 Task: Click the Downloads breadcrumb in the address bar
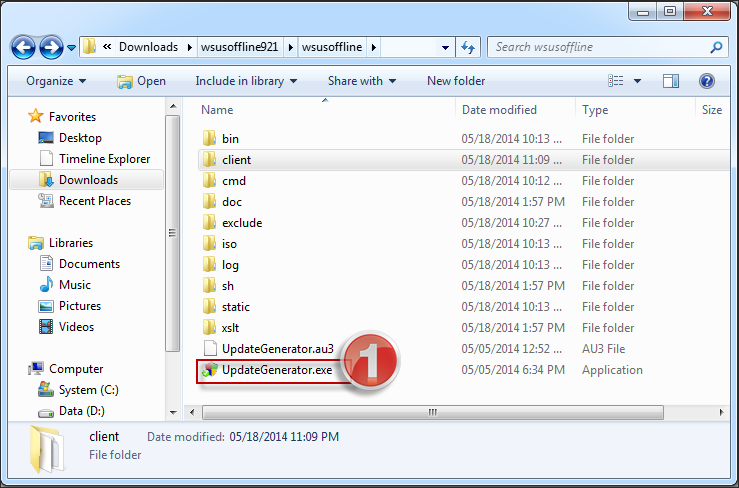point(148,47)
